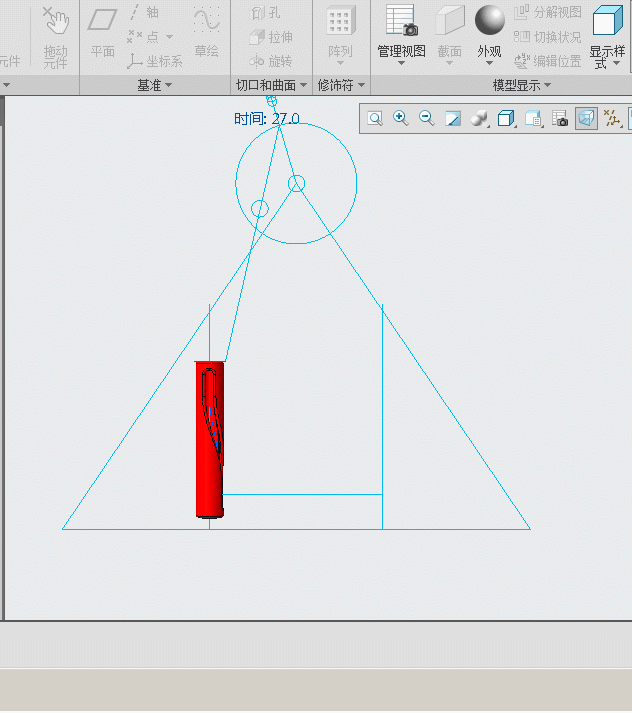
Task: Click the 孔 (hole) tool
Action: click(x=266, y=13)
